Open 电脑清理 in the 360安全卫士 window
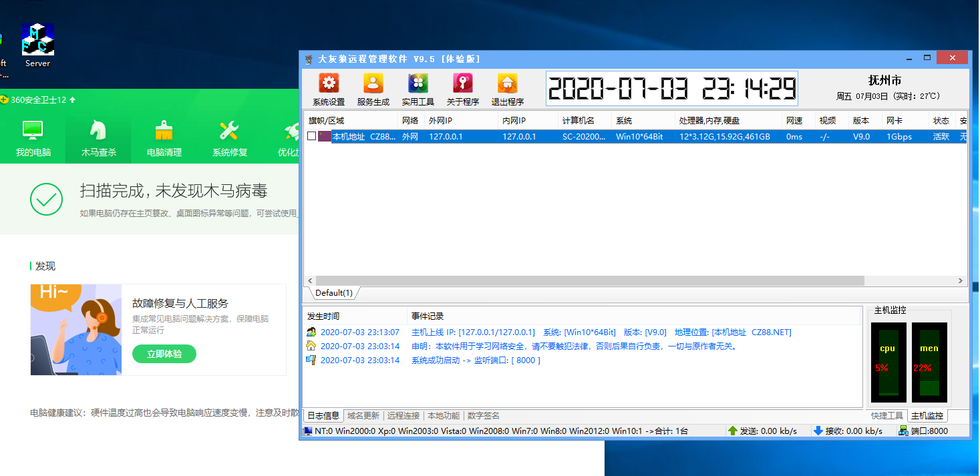 (x=164, y=139)
